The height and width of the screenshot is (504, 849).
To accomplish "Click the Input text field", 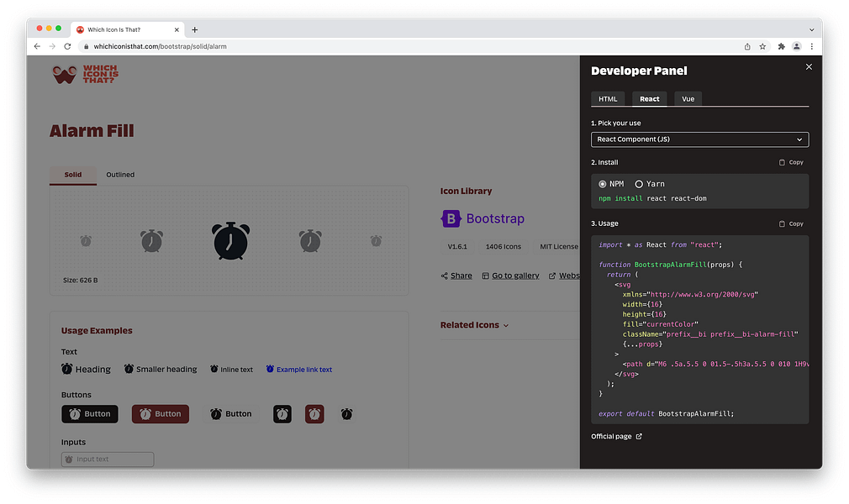I will coord(108,459).
